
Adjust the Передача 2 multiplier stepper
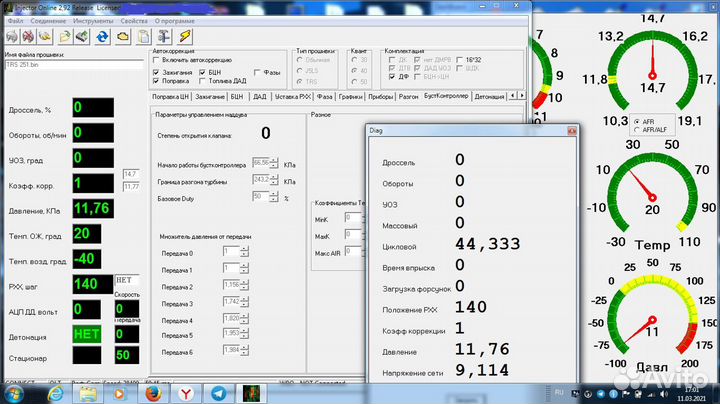click(244, 286)
